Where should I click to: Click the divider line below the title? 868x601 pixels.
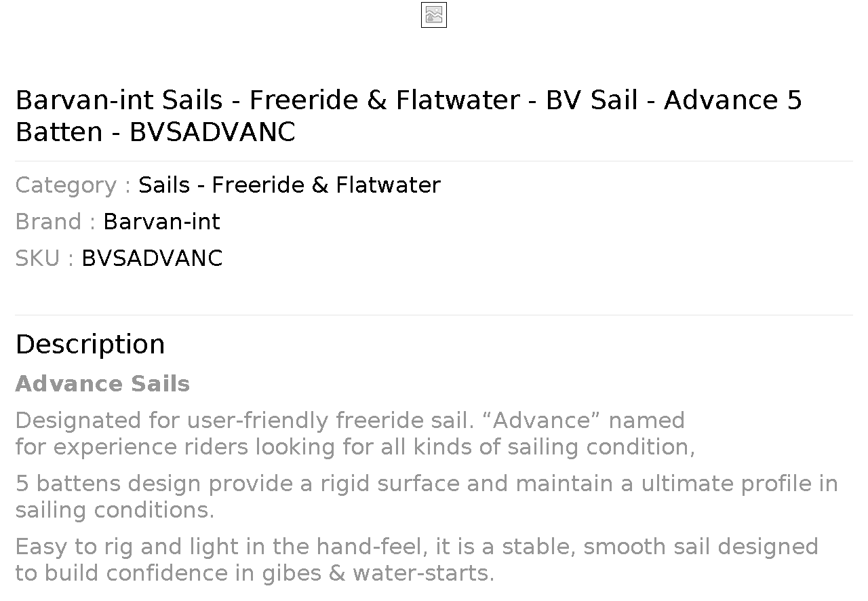(434, 161)
